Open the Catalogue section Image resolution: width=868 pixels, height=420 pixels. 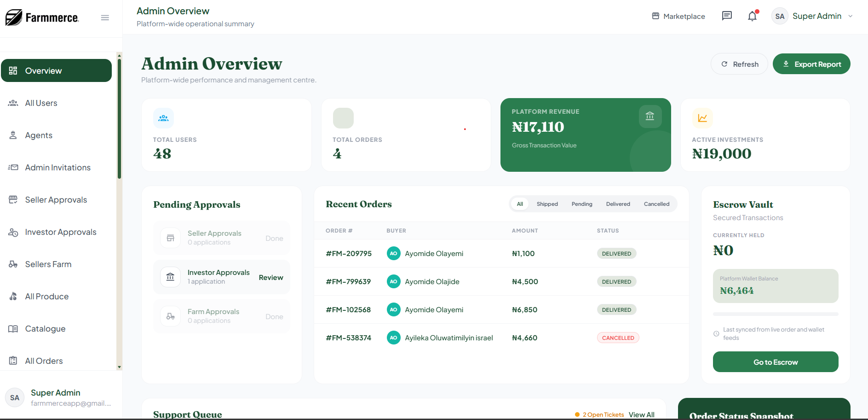[56, 328]
